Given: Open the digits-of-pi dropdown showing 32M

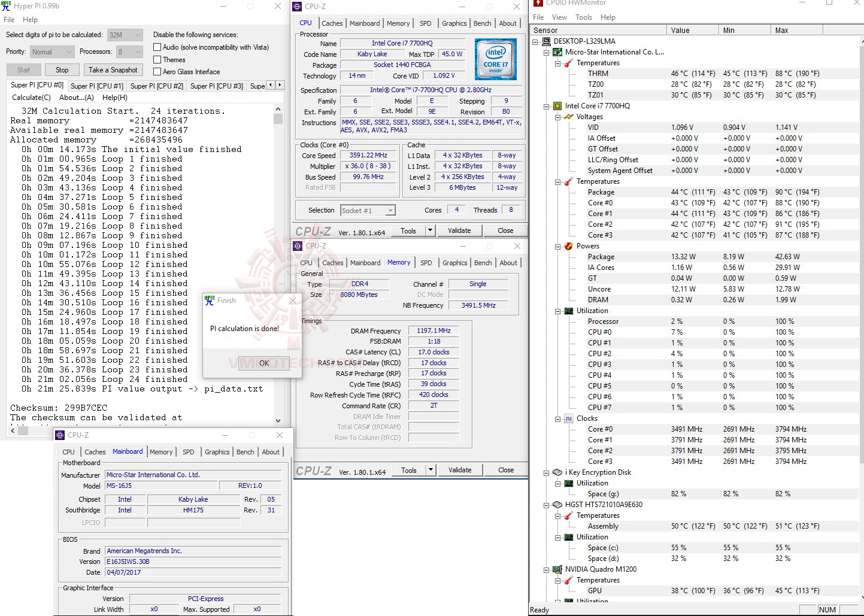Looking at the screenshot, I should click(x=138, y=35).
